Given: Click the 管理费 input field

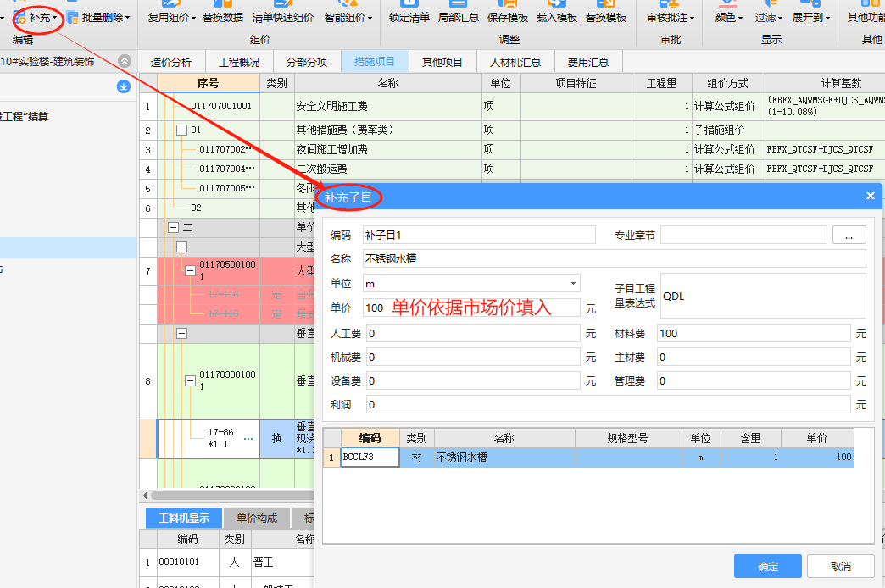Looking at the screenshot, I should point(754,380).
